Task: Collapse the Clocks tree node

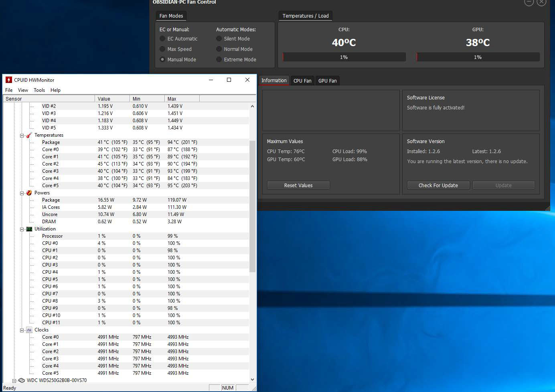Action: coord(22,330)
